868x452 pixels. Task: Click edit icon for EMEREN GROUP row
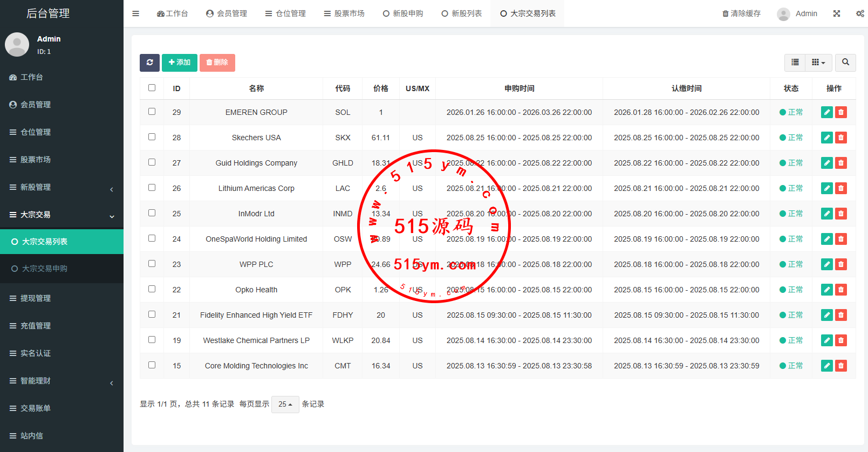[x=826, y=112]
